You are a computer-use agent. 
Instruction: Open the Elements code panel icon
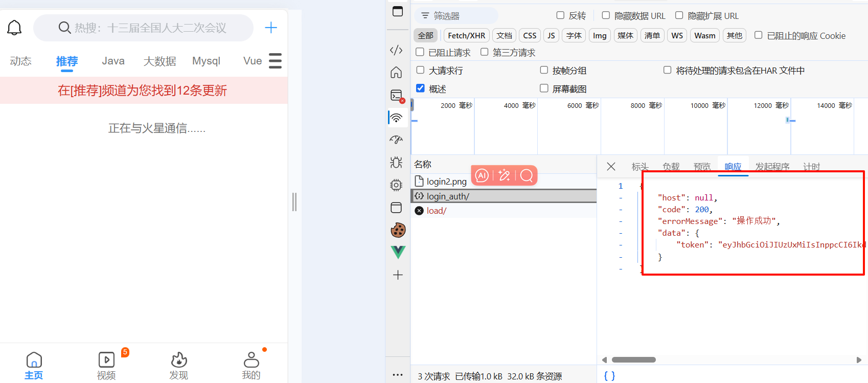pyautogui.click(x=396, y=50)
